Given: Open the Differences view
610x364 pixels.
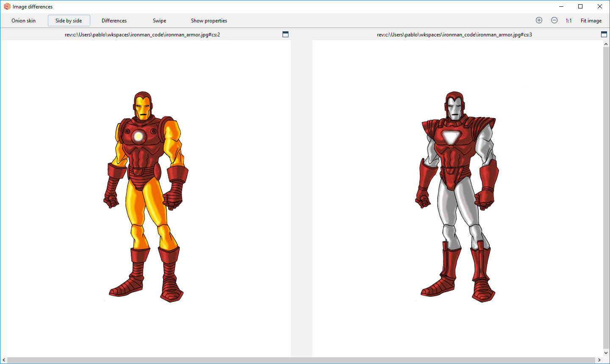Looking at the screenshot, I should coord(114,21).
